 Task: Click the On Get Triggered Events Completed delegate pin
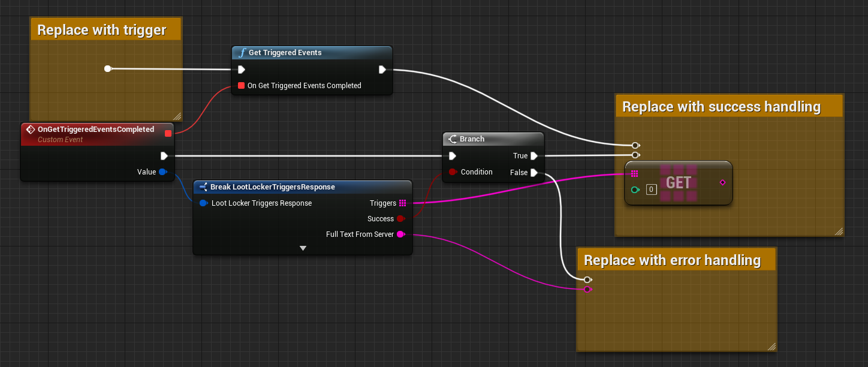tap(241, 86)
